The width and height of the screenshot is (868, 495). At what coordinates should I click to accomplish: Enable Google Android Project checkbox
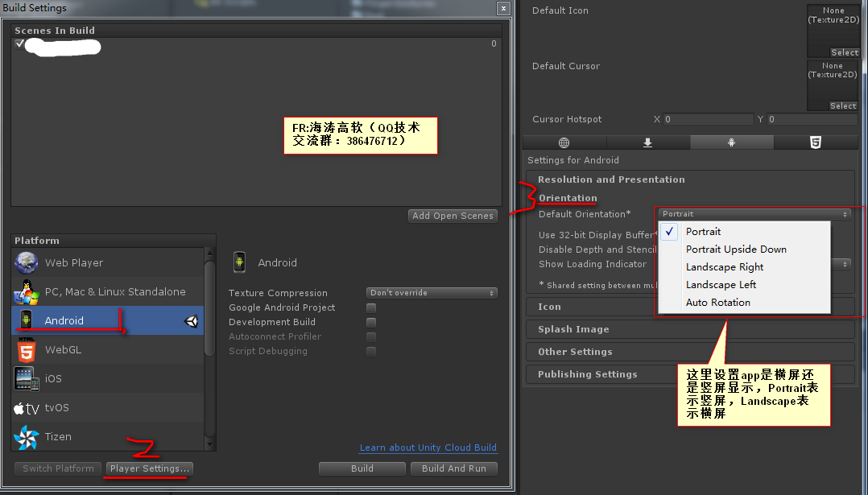click(x=371, y=307)
